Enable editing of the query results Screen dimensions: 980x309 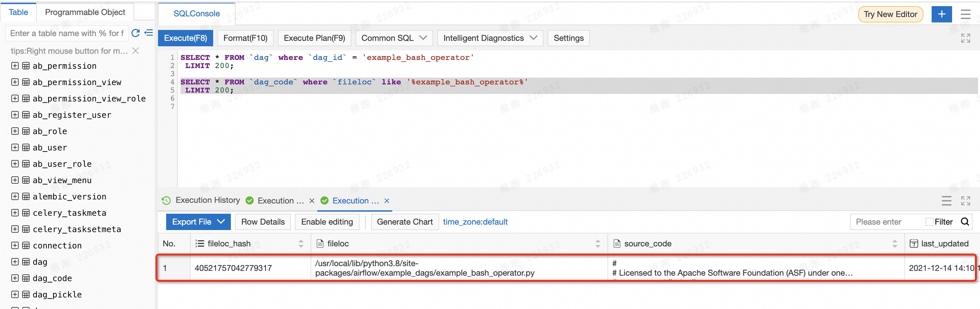[327, 222]
